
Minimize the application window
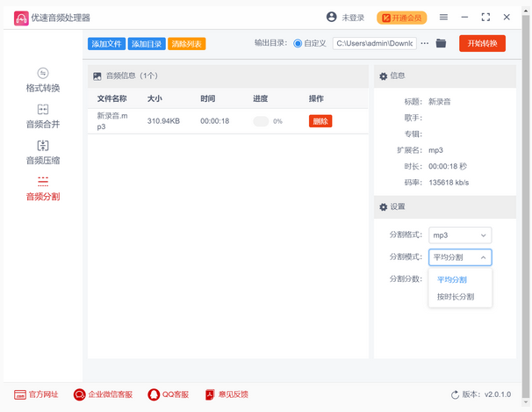[464, 17]
